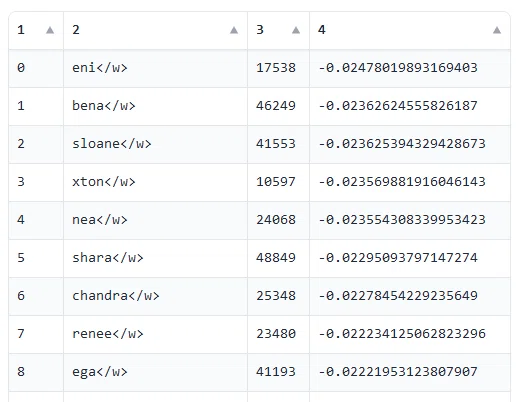Image resolution: width=521 pixels, height=402 pixels.
Task: Click the value 41193
Action: pyautogui.click(x=276, y=372)
